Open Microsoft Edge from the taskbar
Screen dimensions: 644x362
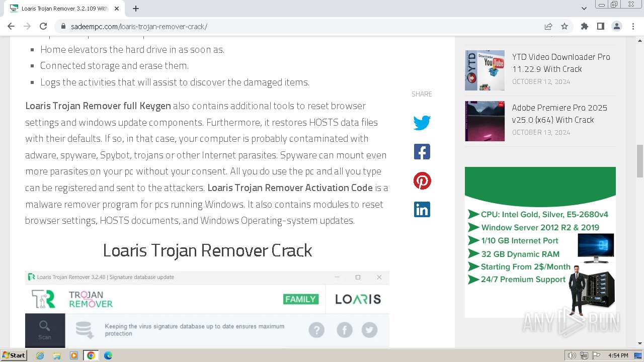[x=108, y=355]
